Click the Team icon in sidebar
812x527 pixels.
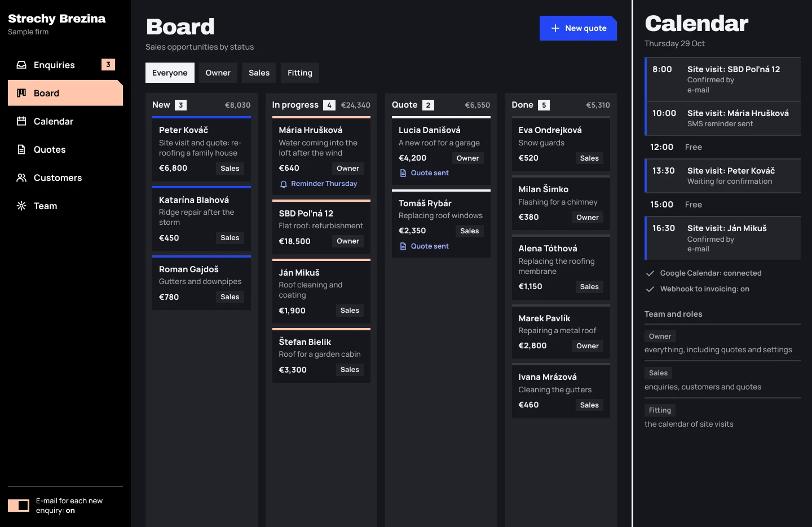(21, 206)
